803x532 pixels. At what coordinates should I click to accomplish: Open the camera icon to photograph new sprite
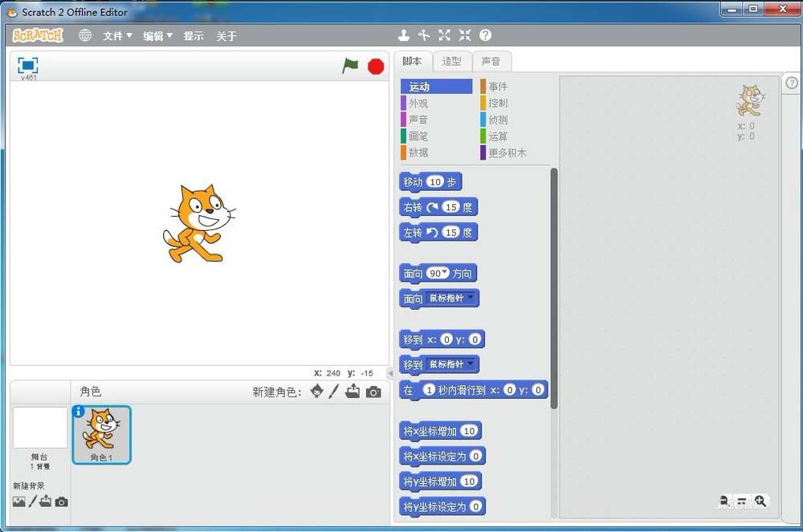pos(372,392)
